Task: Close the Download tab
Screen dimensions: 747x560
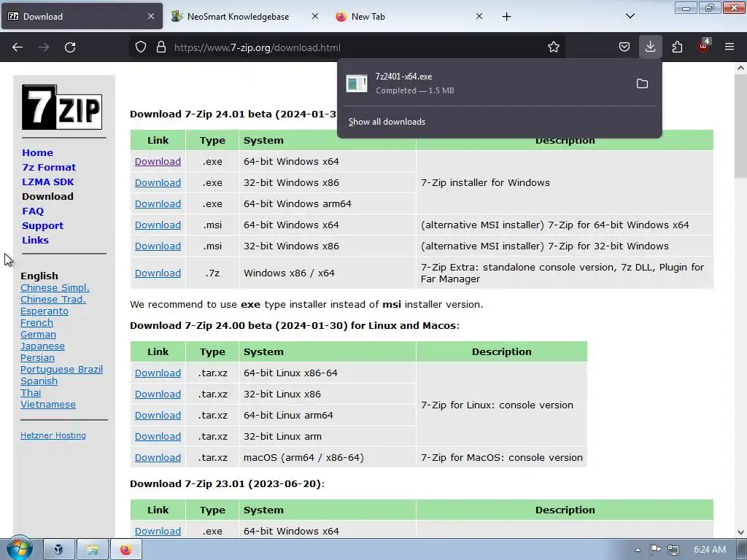Action: (150, 16)
